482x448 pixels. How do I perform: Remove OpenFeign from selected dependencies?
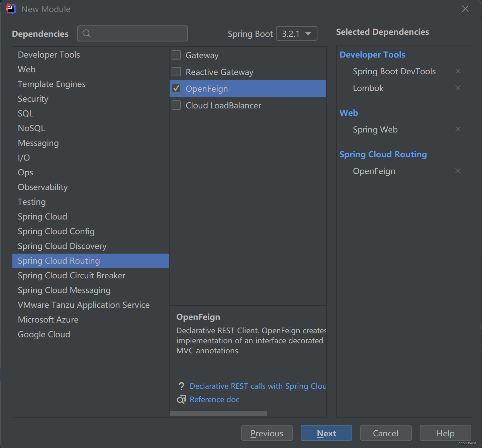[x=458, y=171]
